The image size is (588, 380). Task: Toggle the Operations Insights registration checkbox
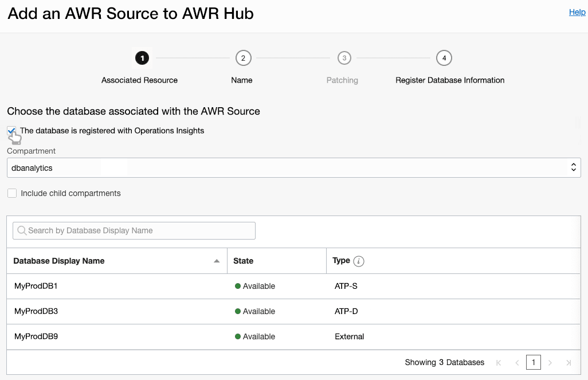pyautogui.click(x=11, y=131)
